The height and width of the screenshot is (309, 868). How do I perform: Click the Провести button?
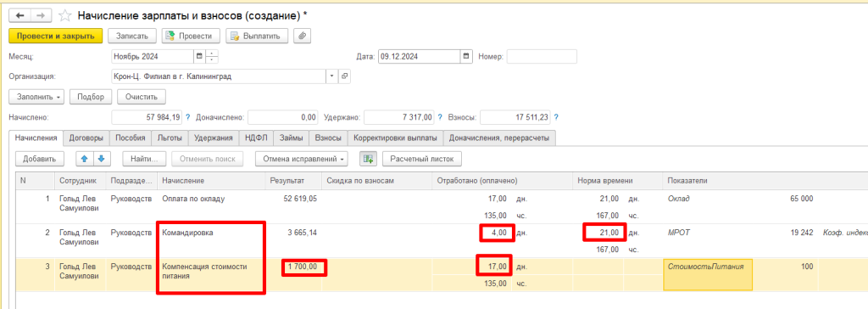(191, 36)
